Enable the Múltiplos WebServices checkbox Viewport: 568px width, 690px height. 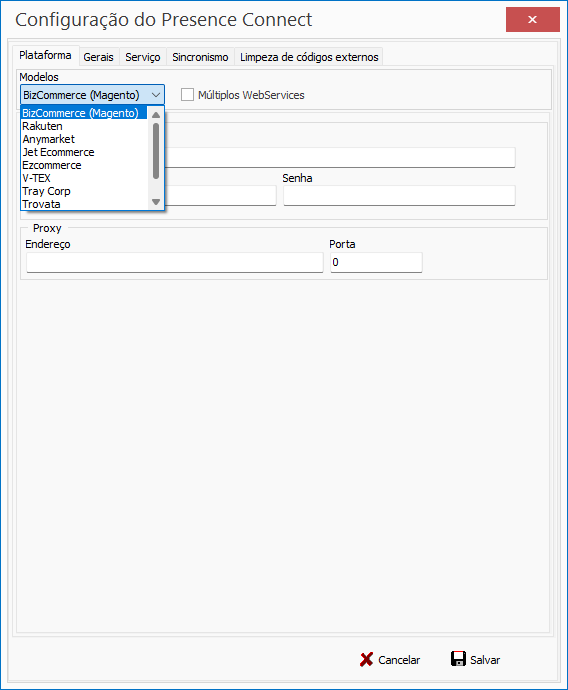coord(187,95)
